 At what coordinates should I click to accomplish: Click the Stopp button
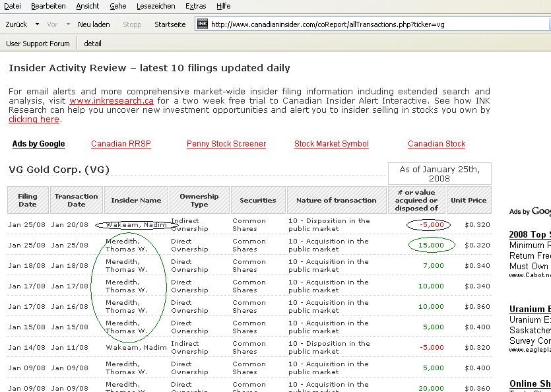(x=132, y=24)
